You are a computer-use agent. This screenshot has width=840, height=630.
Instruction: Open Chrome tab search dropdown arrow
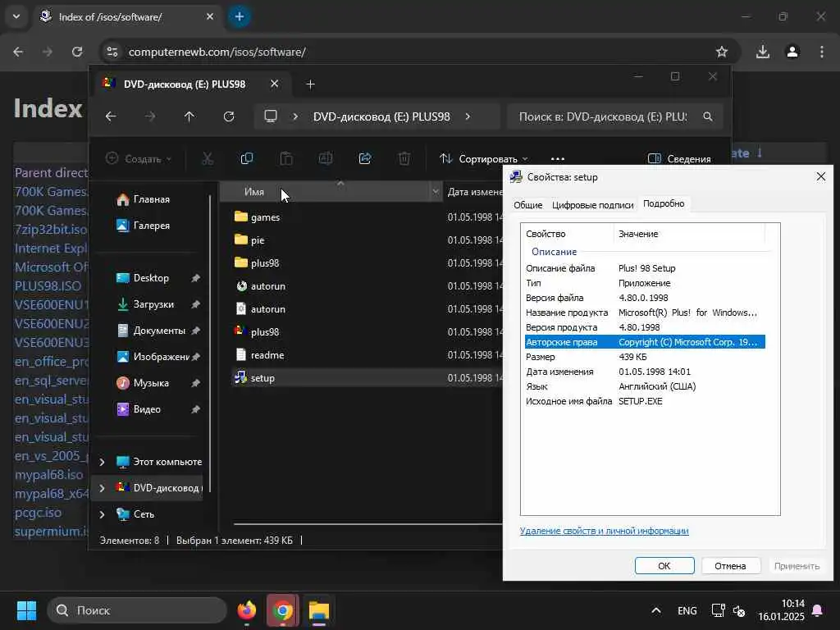pyautogui.click(x=16, y=16)
